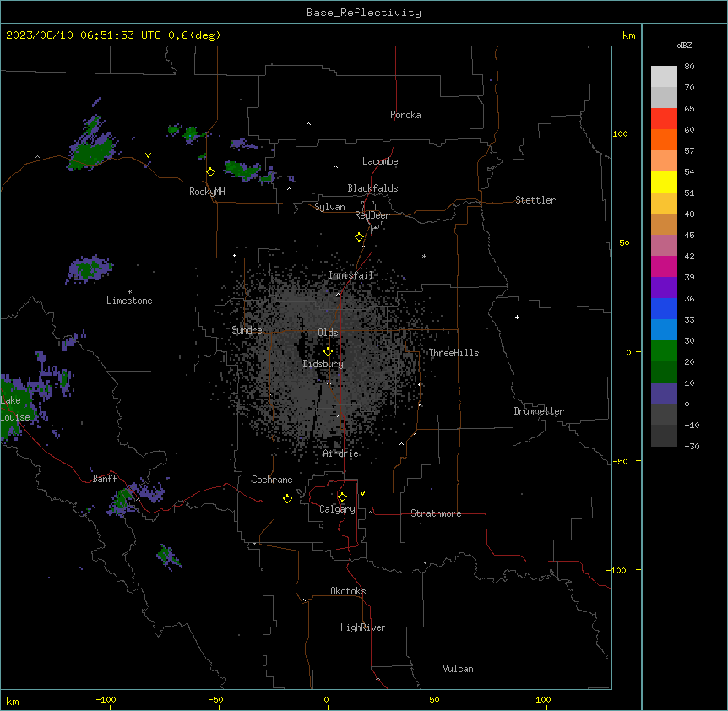Click the yellow marker south of RedDeer
This screenshot has width=728, height=711.
360,237
